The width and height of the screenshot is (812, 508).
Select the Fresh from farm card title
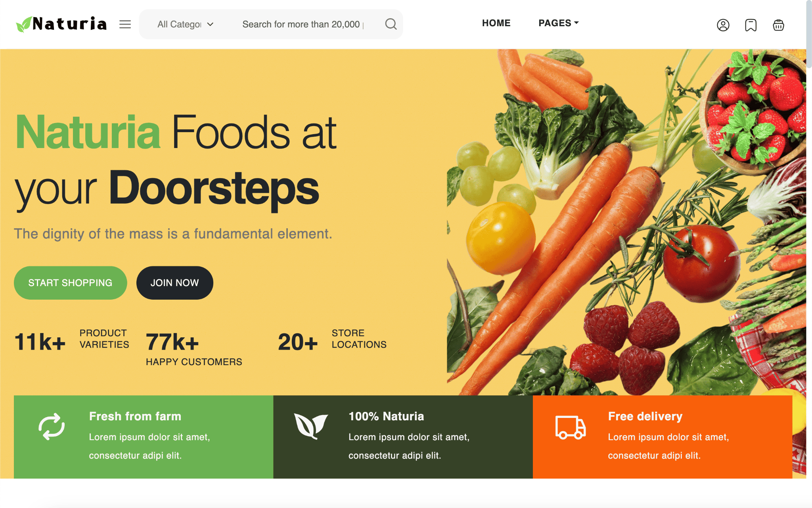tap(135, 416)
